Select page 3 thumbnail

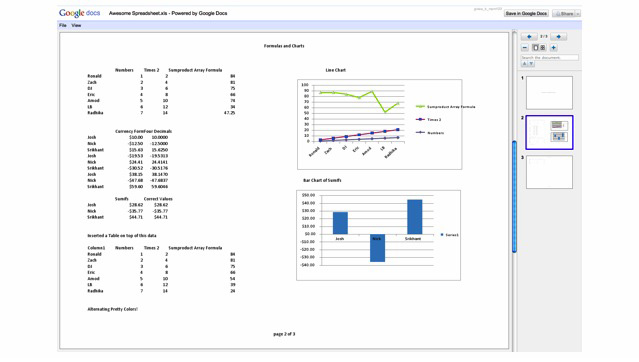pos(549,172)
